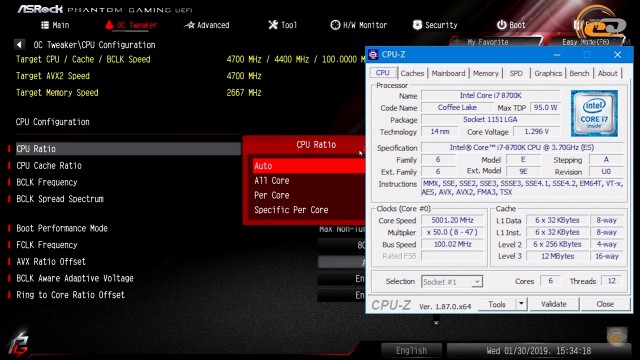The image size is (640, 360).
Task: Click the Threads count value 12
Action: point(611,281)
